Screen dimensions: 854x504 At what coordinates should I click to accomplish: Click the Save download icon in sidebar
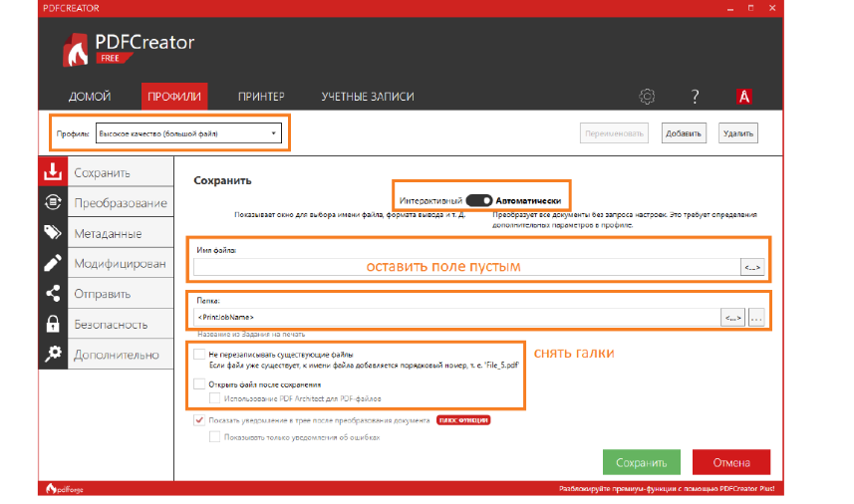coord(53,171)
